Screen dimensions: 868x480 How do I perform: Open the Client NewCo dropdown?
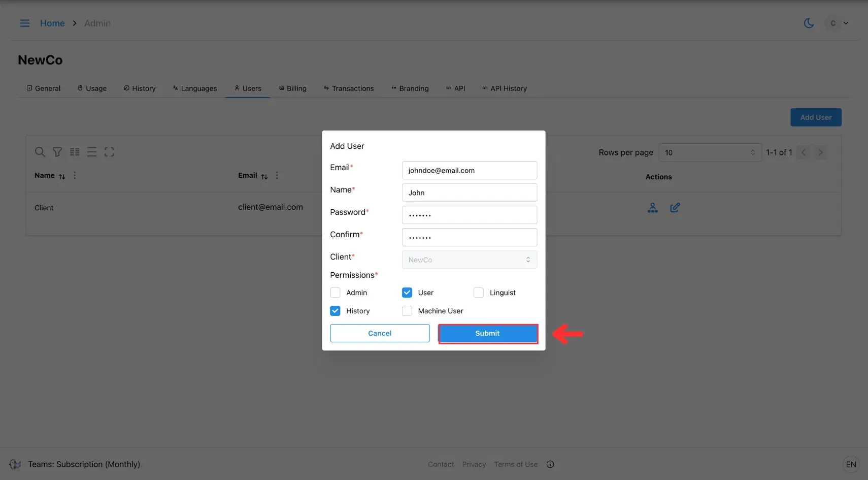point(470,260)
